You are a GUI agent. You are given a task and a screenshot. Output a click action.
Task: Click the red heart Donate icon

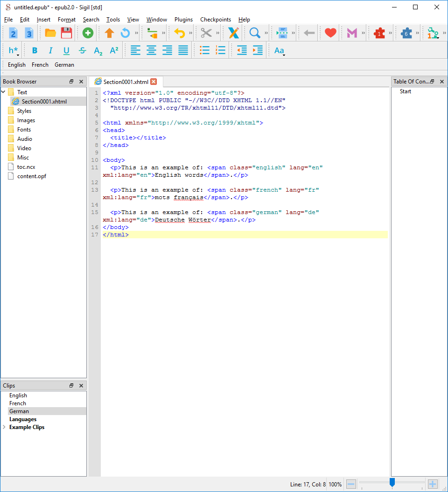click(330, 33)
